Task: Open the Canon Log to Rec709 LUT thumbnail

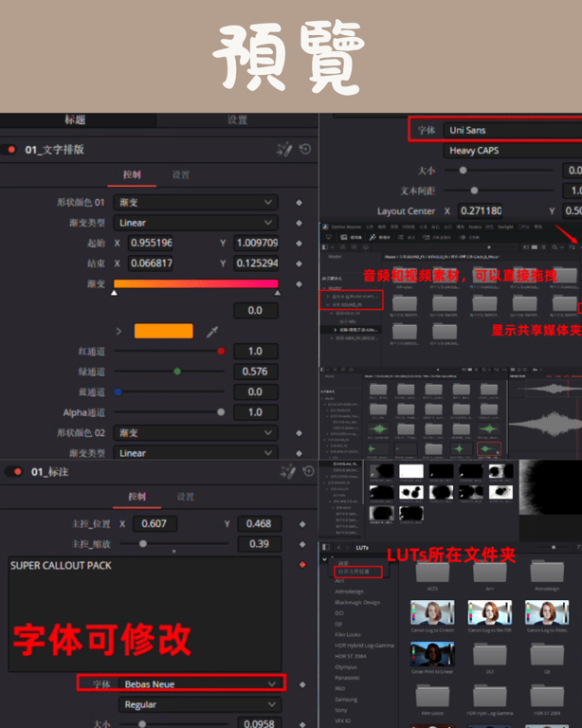Action: (x=490, y=612)
